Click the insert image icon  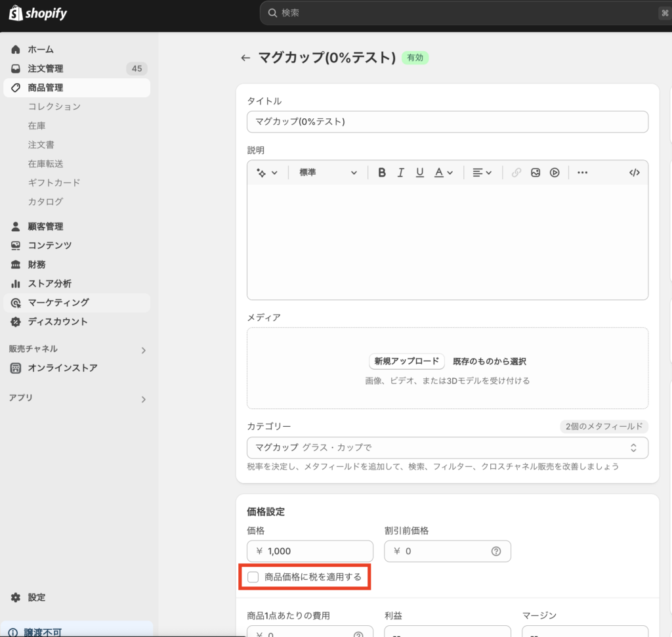(x=535, y=173)
